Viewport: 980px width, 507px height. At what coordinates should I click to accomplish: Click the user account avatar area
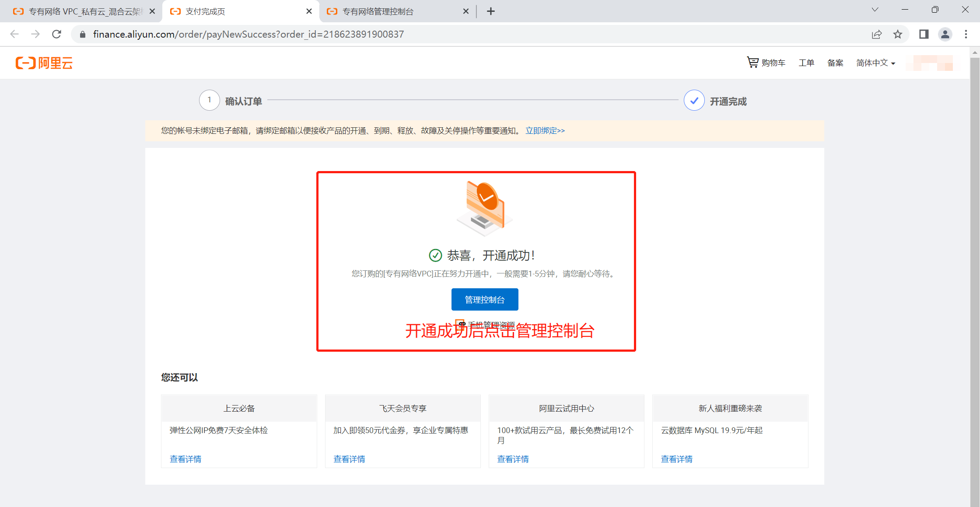[x=930, y=63]
